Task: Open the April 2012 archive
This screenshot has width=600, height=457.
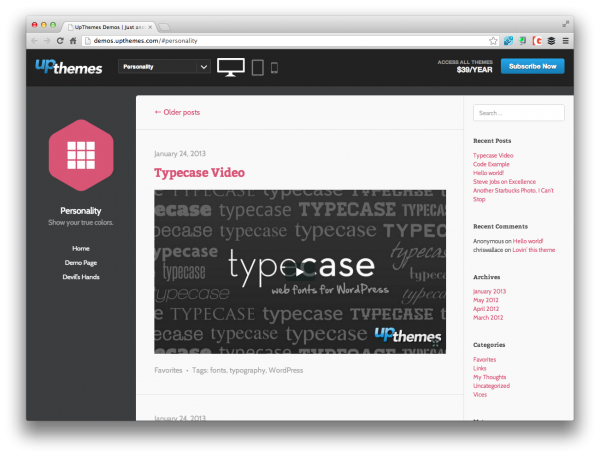Action: point(486,309)
